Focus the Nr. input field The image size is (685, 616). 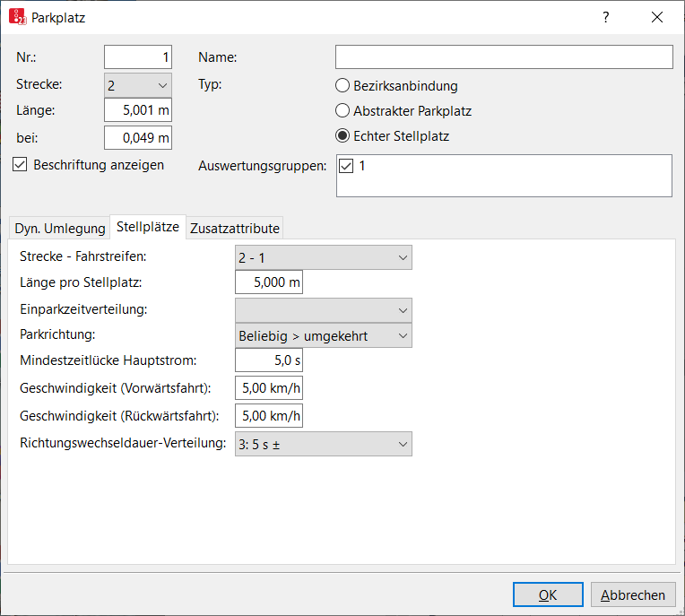click(138, 57)
